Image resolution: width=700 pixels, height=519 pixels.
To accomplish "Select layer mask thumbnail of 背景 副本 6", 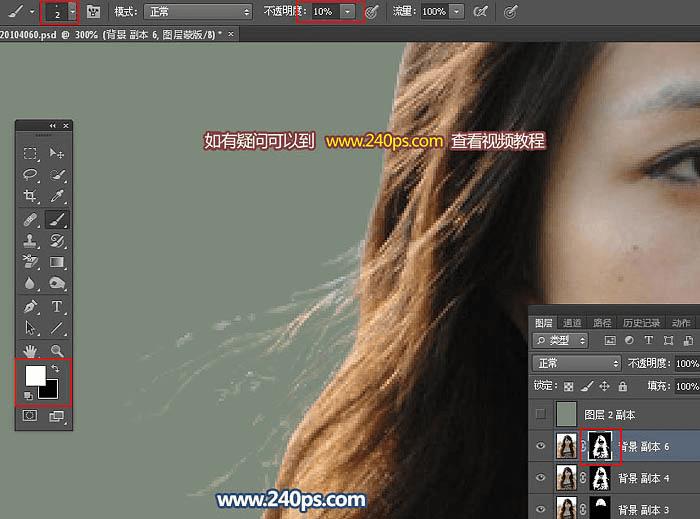I will 600,445.
